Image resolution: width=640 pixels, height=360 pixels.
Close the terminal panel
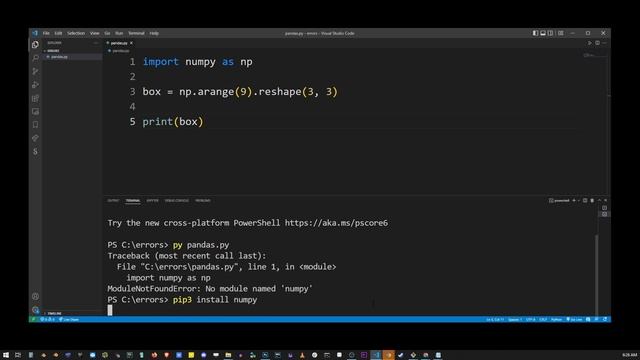tap(605, 200)
